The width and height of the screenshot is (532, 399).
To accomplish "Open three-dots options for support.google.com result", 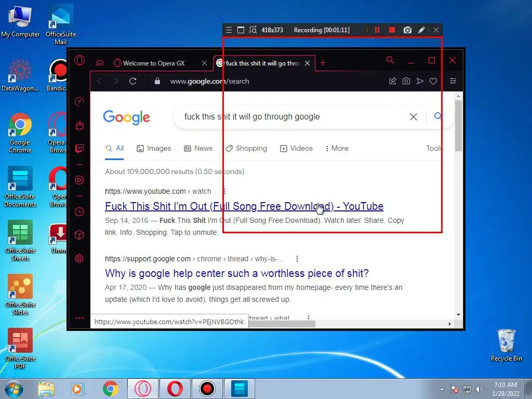I will click(297, 259).
